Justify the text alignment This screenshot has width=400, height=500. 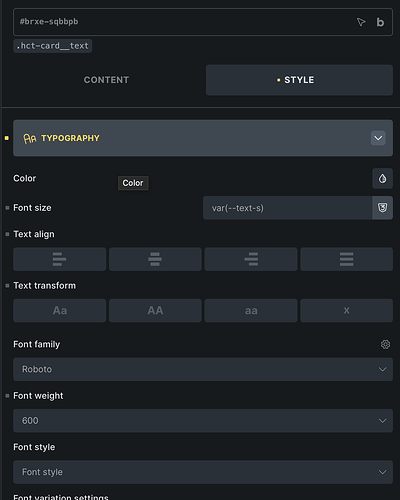pyautogui.click(x=347, y=259)
